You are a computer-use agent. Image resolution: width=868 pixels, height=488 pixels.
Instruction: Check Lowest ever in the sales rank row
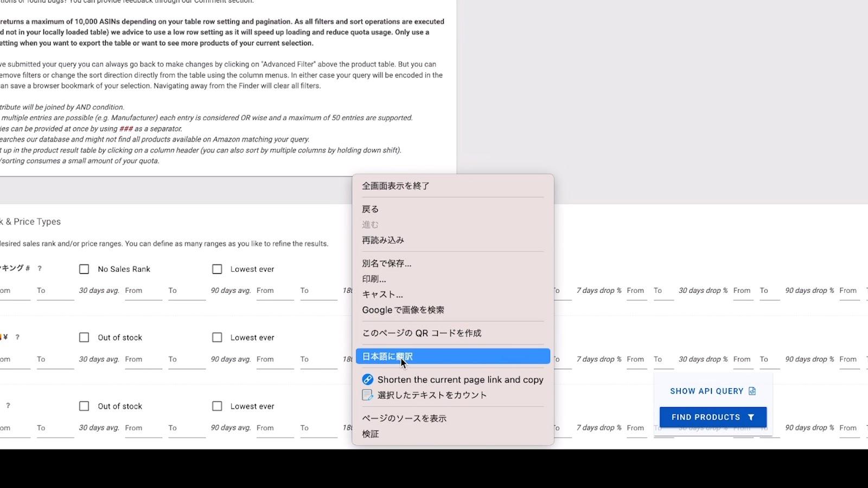tap(217, 269)
